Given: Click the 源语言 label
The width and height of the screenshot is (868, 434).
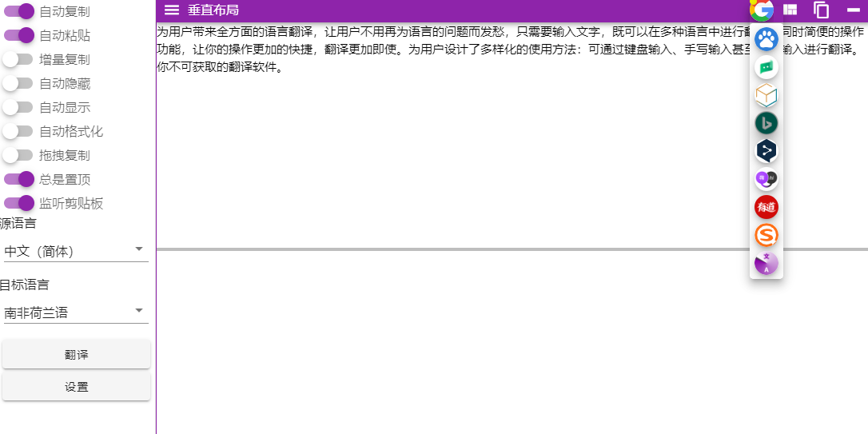Looking at the screenshot, I should click(18, 224).
